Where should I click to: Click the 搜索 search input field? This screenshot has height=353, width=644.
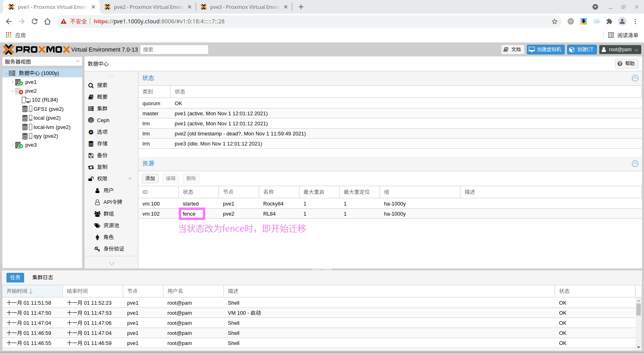click(x=174, y=50)
